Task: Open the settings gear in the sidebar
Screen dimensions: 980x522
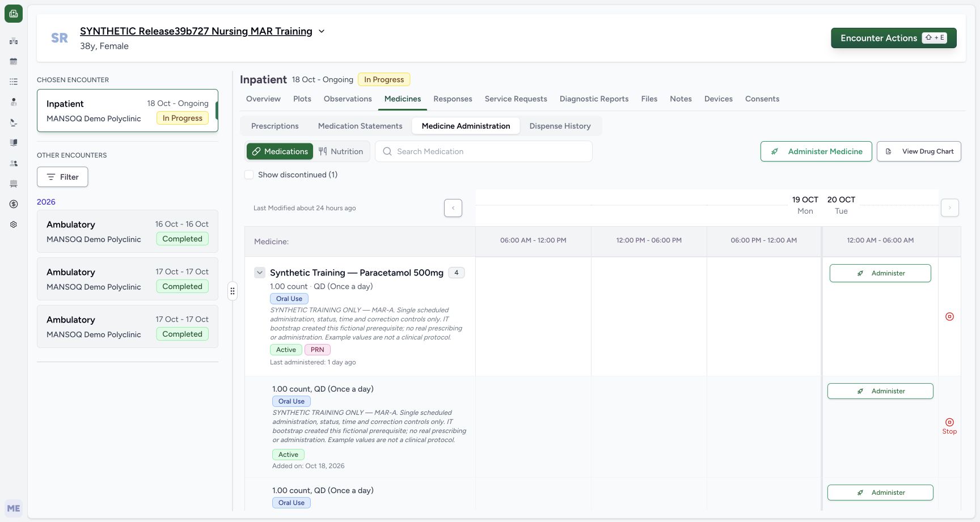Action: 14,224
